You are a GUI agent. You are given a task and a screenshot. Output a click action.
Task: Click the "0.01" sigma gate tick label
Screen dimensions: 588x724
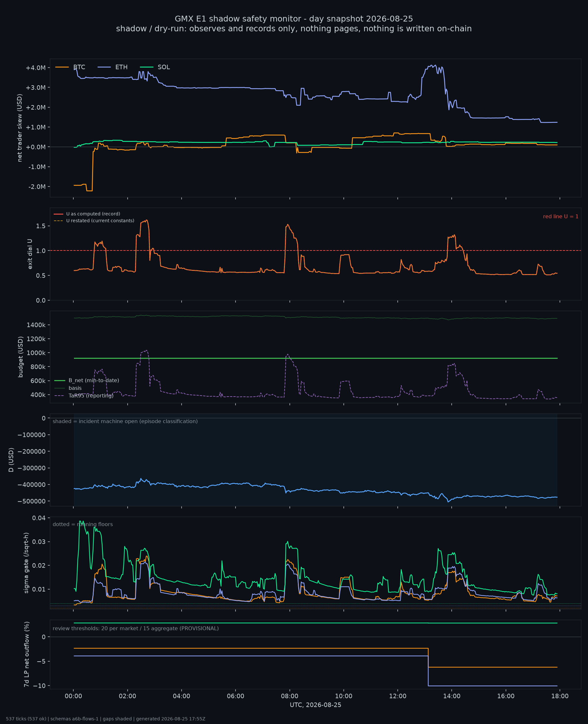(x=39, y=589)
